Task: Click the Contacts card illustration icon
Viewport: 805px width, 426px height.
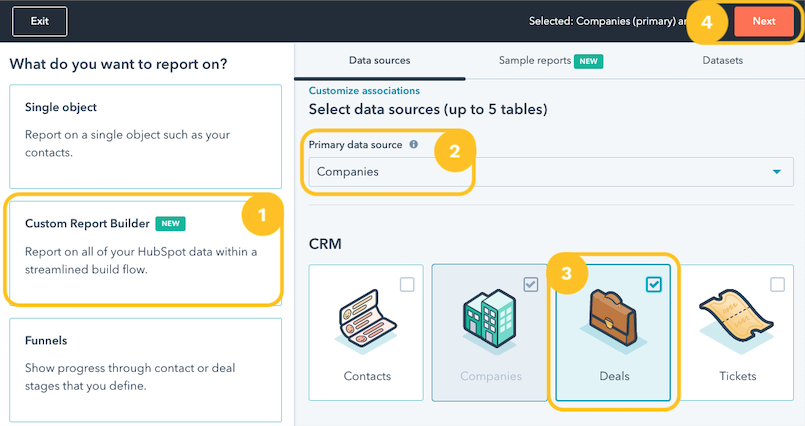Action: click(x=367, y=321)
